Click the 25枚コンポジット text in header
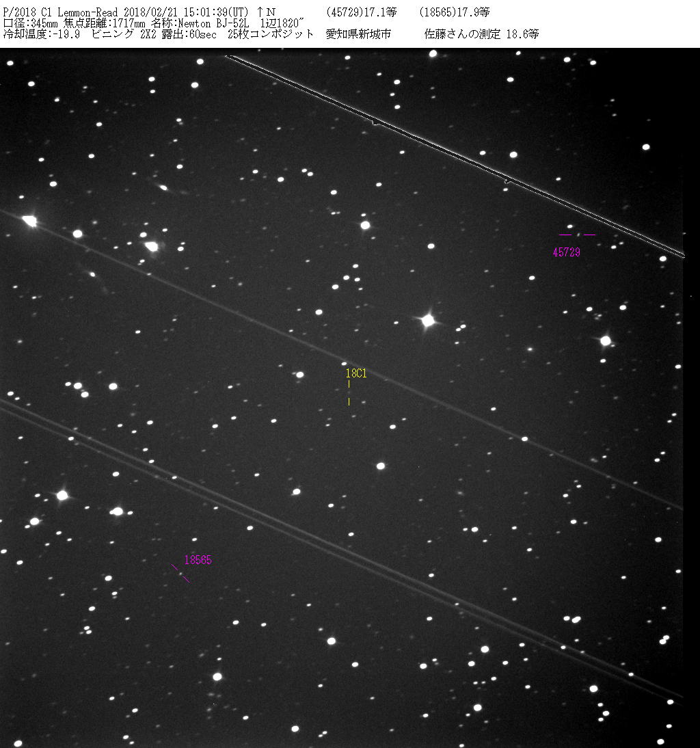 click(x=271, y=34)
